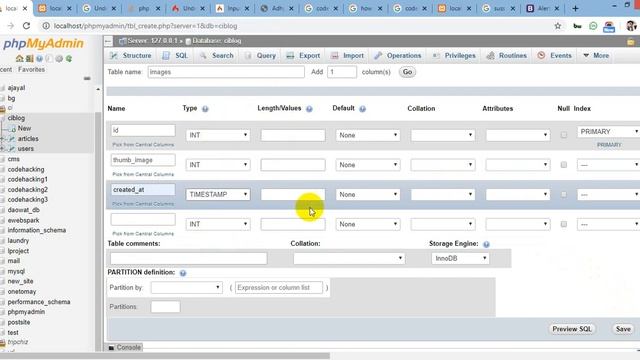Image resolution: width=640 pixels, height=360 pixels.
Task: Open Type dropdown for id column
Action: [x=218, y=135]
